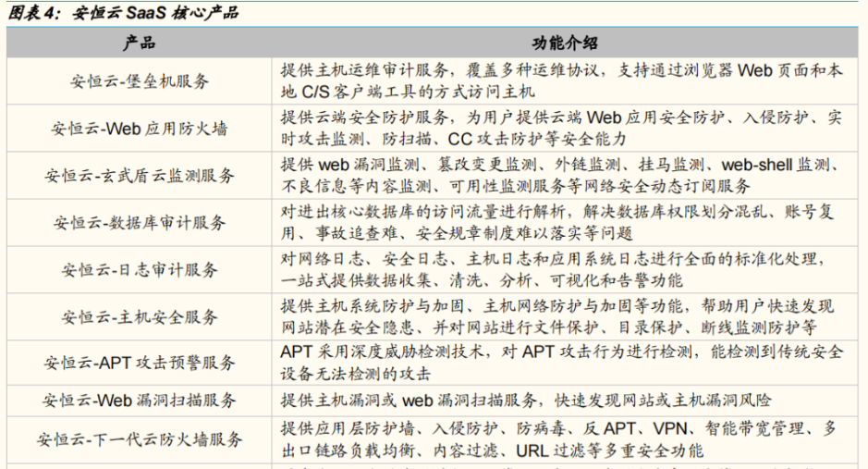This screenshot has height=469, width=868.
Task: Click the line starting '网站潜在安全隐患'
Action: coord(548,327)
